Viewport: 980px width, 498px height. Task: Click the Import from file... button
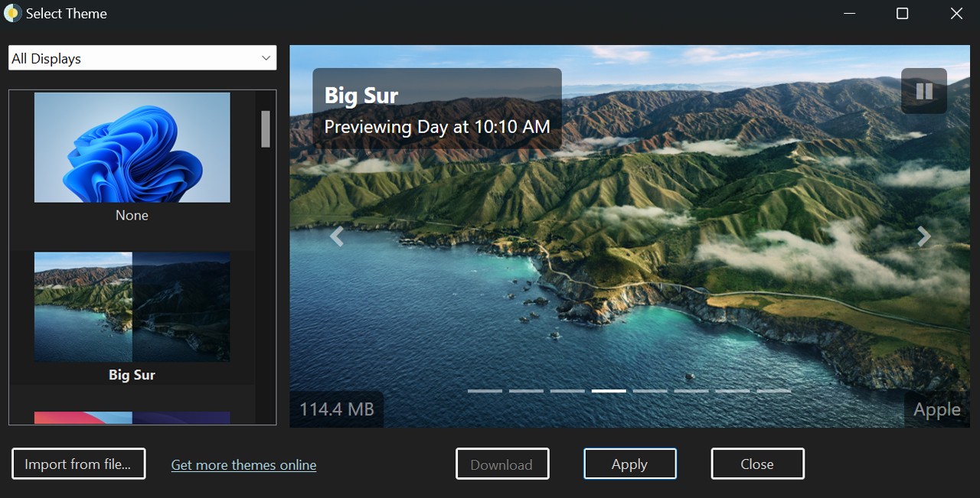78,464
